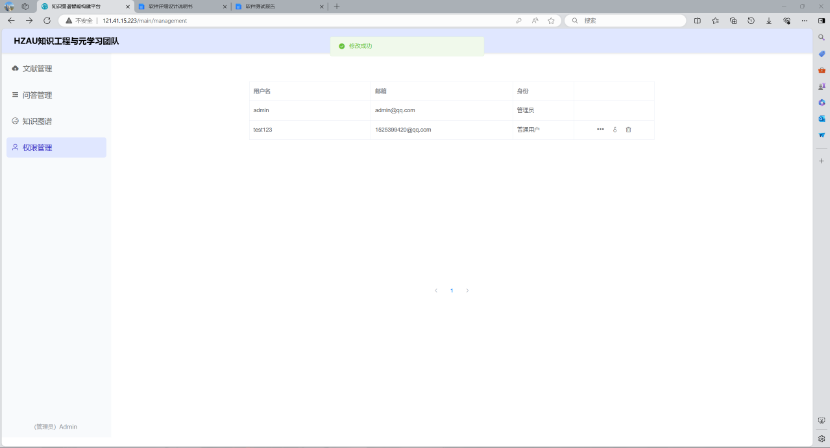
Task: Switch to the third browser tab
Action: pos(275,6)
